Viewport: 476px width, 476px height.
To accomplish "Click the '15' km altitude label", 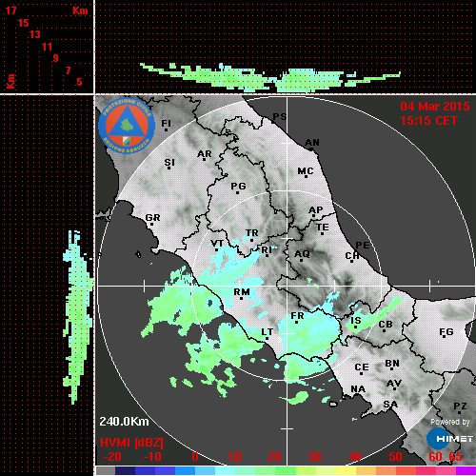I will tap(23, 23).
